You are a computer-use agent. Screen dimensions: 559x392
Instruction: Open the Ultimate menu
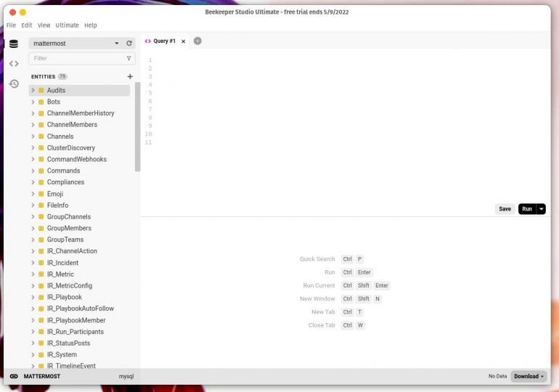(67, 25)
